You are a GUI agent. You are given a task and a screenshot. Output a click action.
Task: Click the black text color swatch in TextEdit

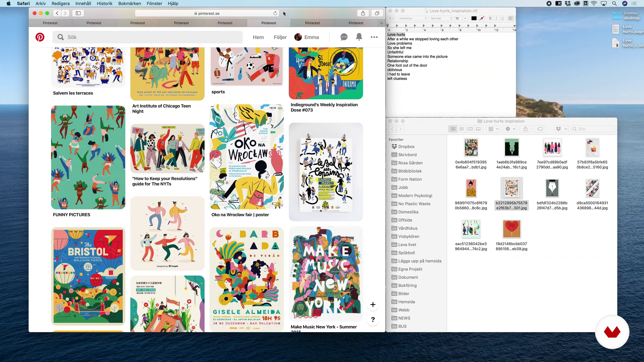coord(474,18)
